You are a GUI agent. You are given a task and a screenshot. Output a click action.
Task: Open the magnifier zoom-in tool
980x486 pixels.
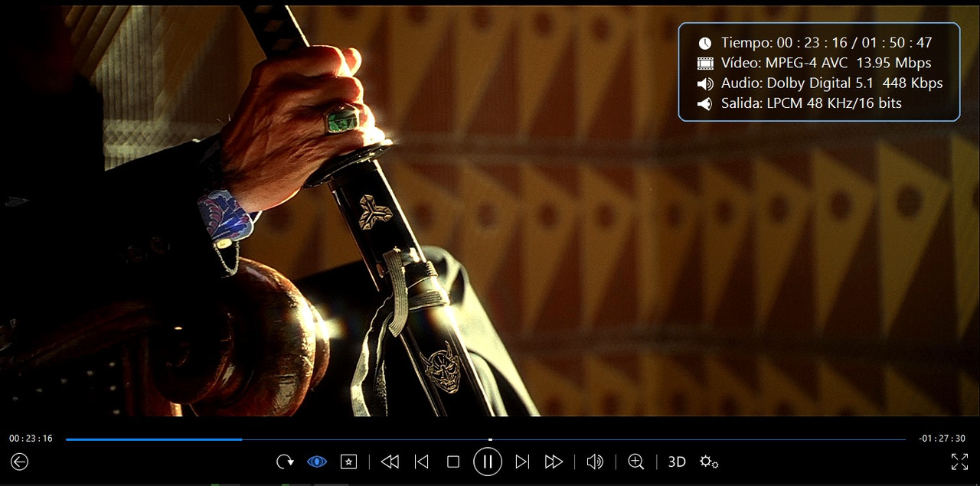click(x=635, y=462)
